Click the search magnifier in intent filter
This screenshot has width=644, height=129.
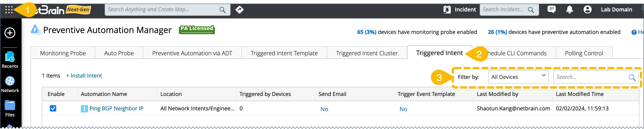632,78
